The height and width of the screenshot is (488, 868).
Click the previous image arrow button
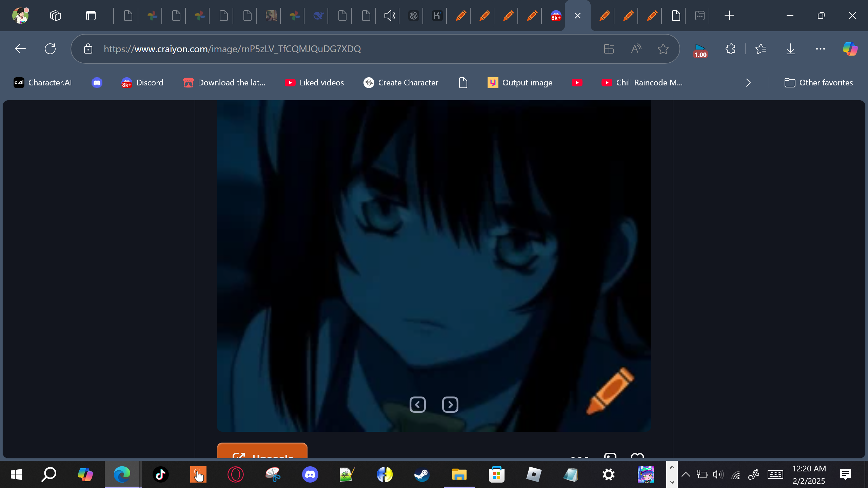click(x=417, y=405)
